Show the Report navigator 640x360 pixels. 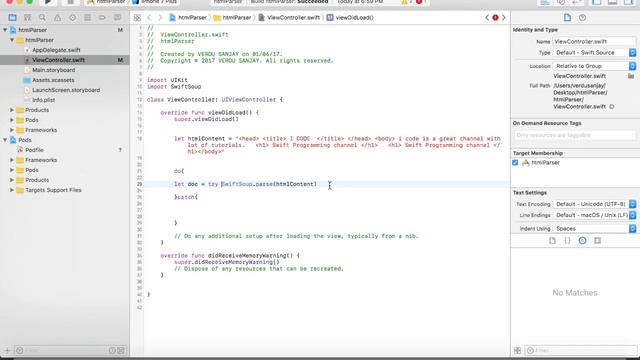(118, 18)
